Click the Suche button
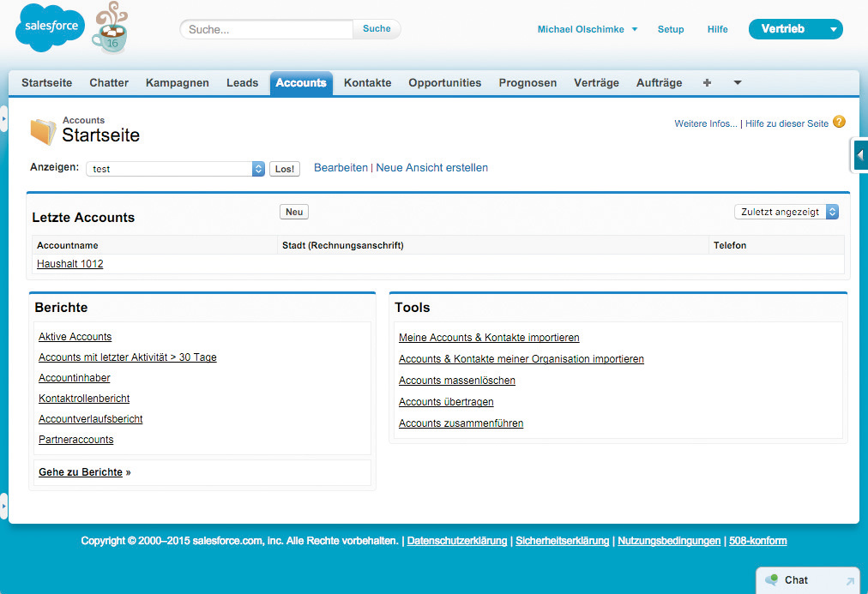868x594 pixels. coord(377,29)
